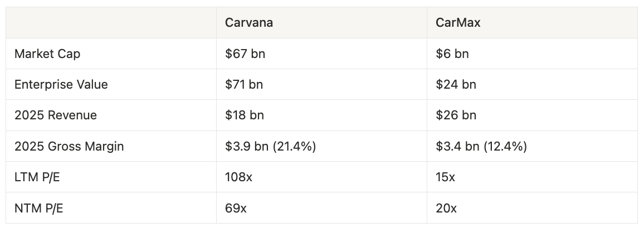The height and width of the screenshot is (232, 644).
Task: Click the Carvana column header
Action: 249,23
